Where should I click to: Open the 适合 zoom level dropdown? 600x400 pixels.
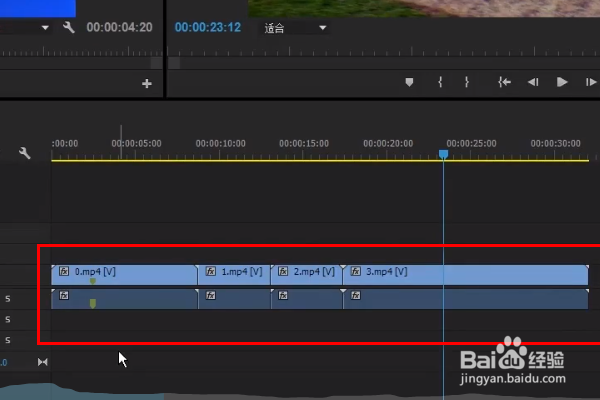pyautogui.click(x=295, y=28)
